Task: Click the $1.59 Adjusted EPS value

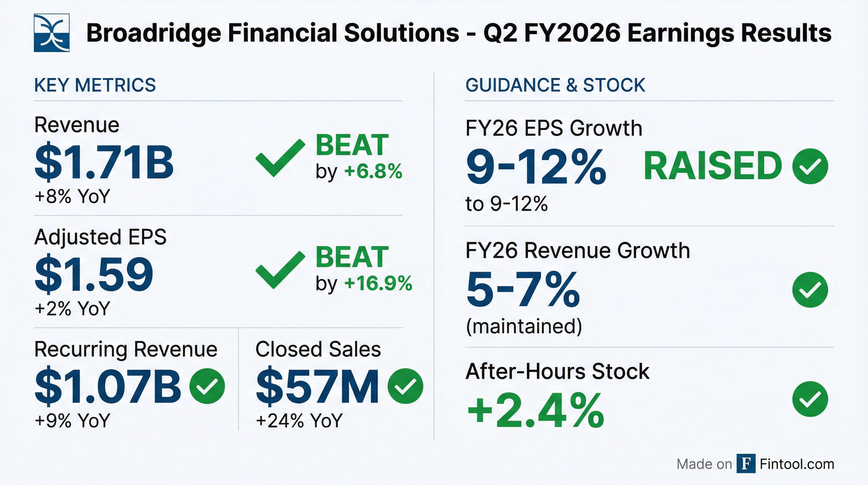Action: (94, 274)
